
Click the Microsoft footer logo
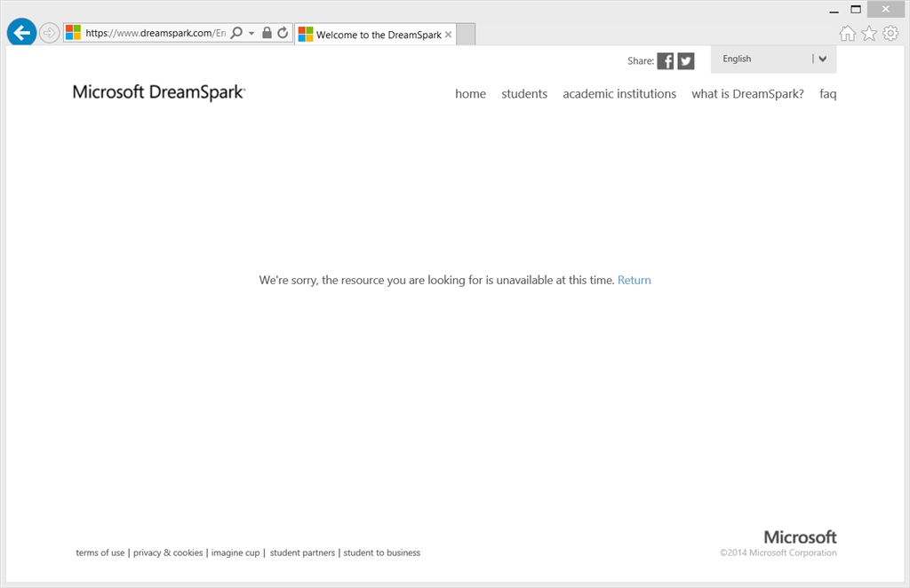click(x=800, y=537)
